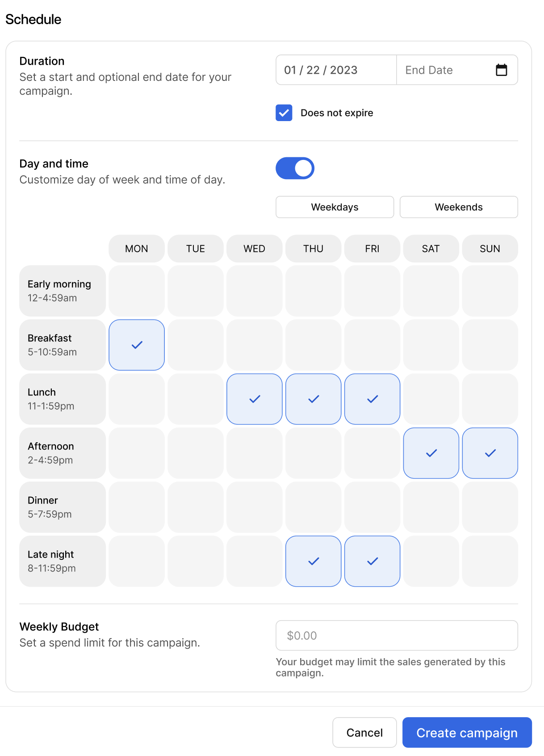Click the Create campaign button
This screenshot has height=756, width=544.
tap(467, 733)
